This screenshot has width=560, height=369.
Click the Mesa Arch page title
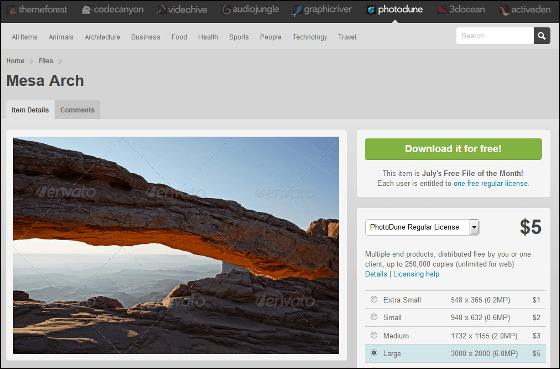pos(45,81)
